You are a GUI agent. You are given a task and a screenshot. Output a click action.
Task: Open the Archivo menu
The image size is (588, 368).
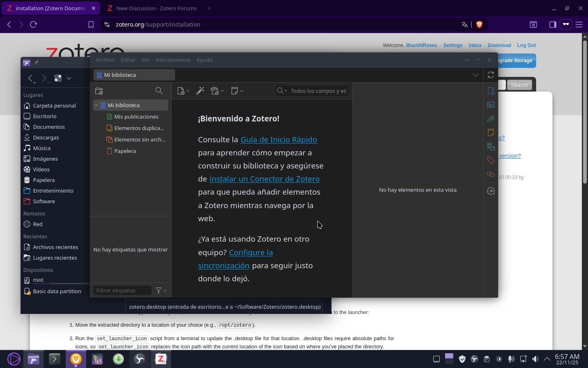(x=105, y=60)
